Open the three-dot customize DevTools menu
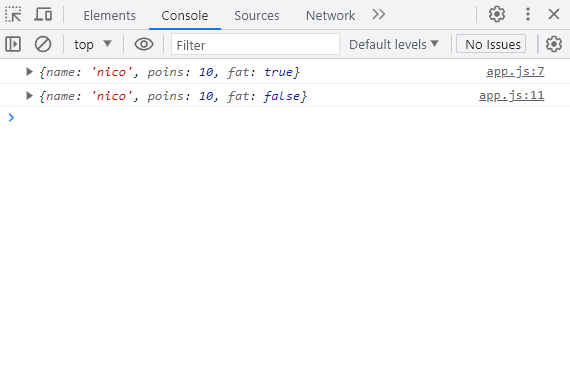This screenshot has height=366, width=570. (528, 15)
